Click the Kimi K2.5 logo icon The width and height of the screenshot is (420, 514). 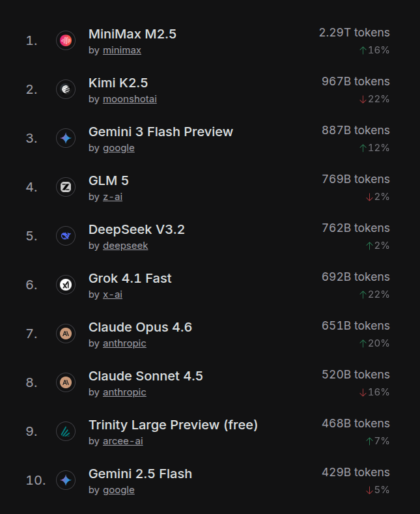66,89
